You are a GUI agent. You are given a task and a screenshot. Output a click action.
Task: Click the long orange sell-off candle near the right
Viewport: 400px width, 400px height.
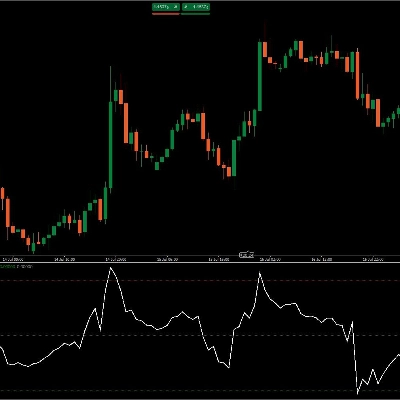pyautogui.click(x=357, y=76)
